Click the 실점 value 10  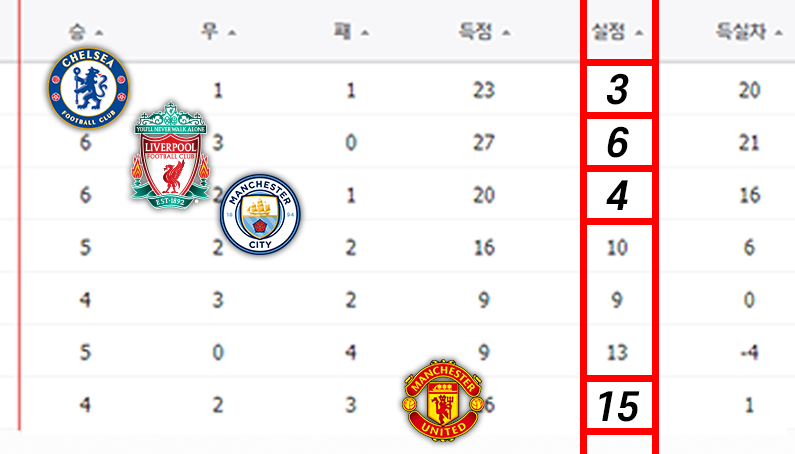point(617,248)
